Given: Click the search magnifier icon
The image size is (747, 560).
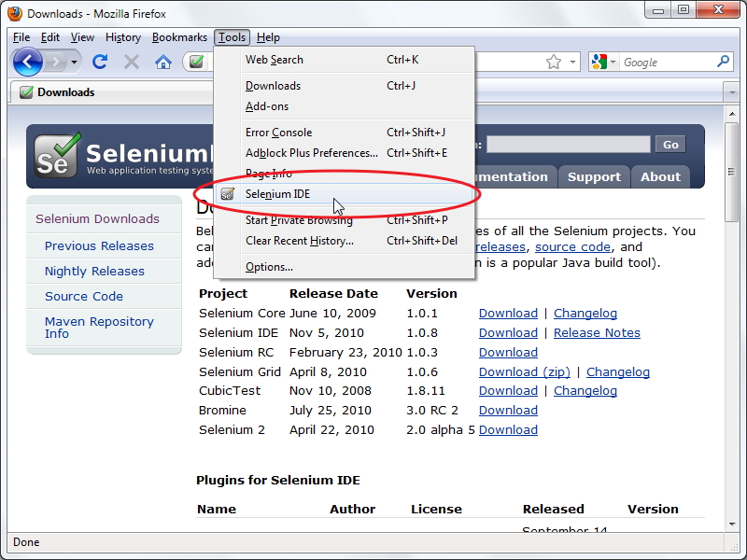Looking at the screenshot, I should pos(723,62).
